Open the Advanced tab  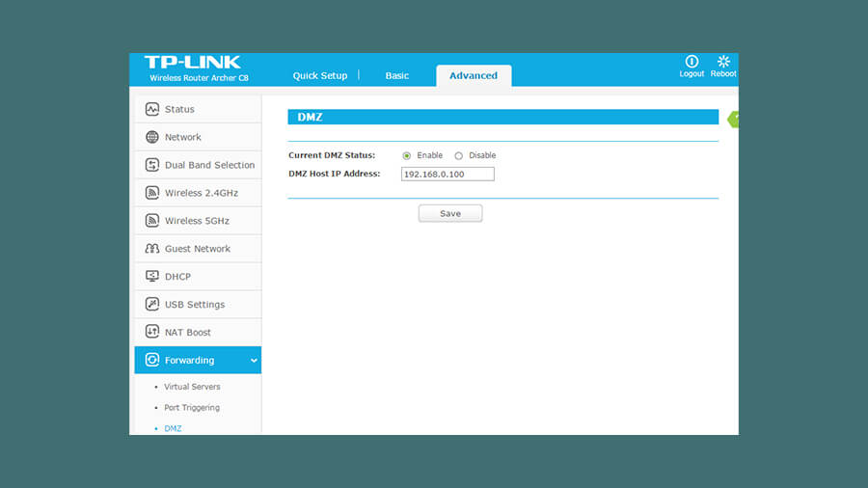[x=474, y=76]
